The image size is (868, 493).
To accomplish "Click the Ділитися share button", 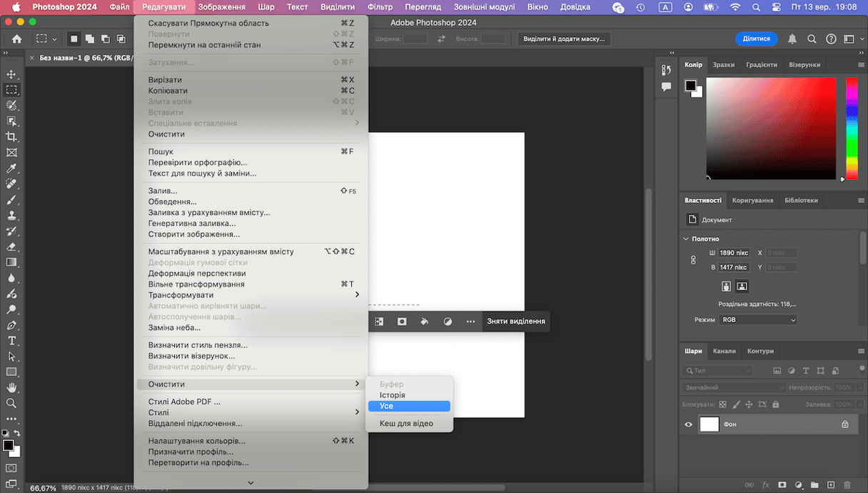I will [x=757, y=39].
